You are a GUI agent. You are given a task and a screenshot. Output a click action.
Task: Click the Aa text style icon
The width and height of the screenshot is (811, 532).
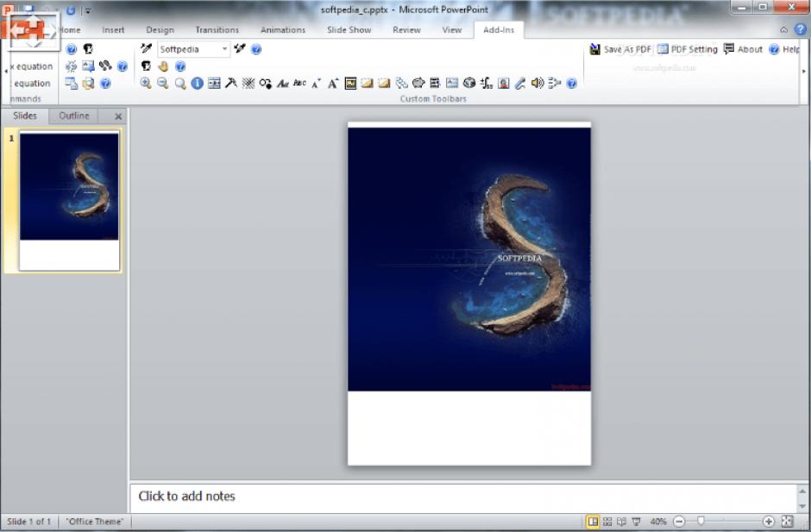pyautogui.click(x=282, y=84)
